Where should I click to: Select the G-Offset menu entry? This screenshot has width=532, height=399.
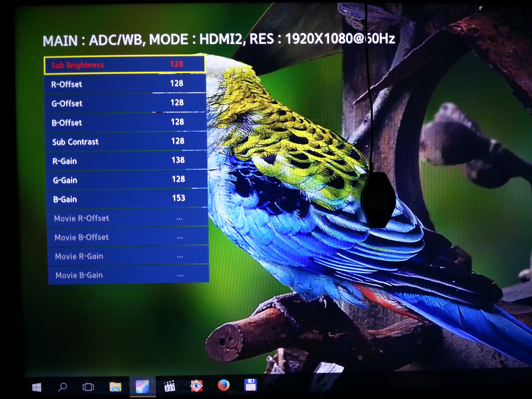point(126,103)
